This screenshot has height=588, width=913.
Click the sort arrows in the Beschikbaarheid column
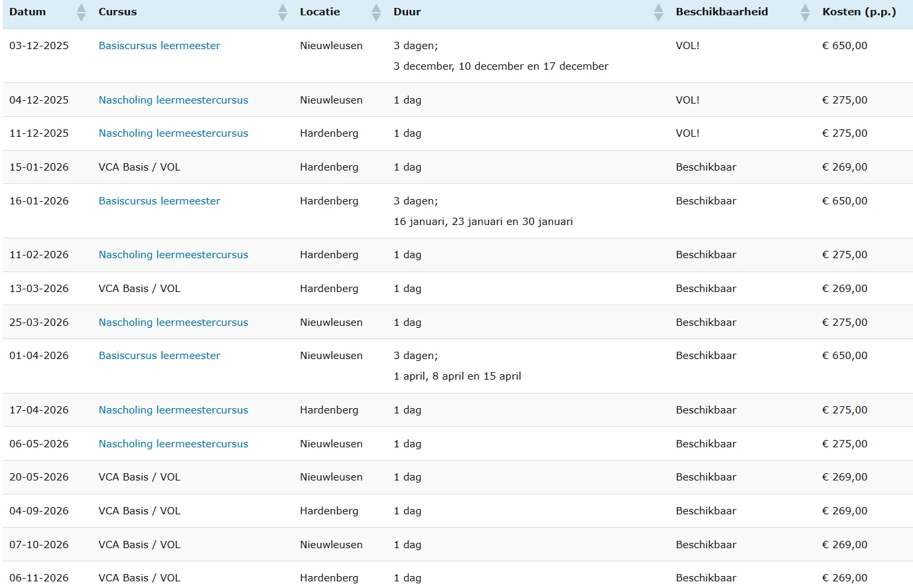[x=805, y=12]
